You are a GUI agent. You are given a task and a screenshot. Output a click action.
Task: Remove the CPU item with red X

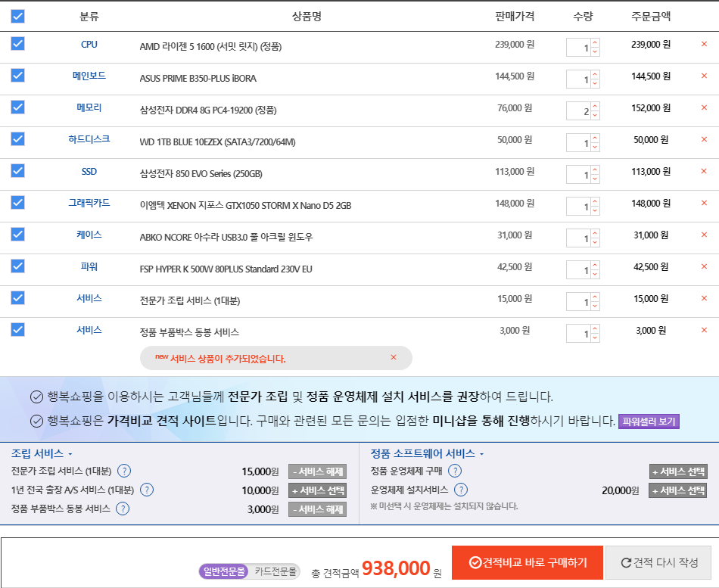[704, 44]
